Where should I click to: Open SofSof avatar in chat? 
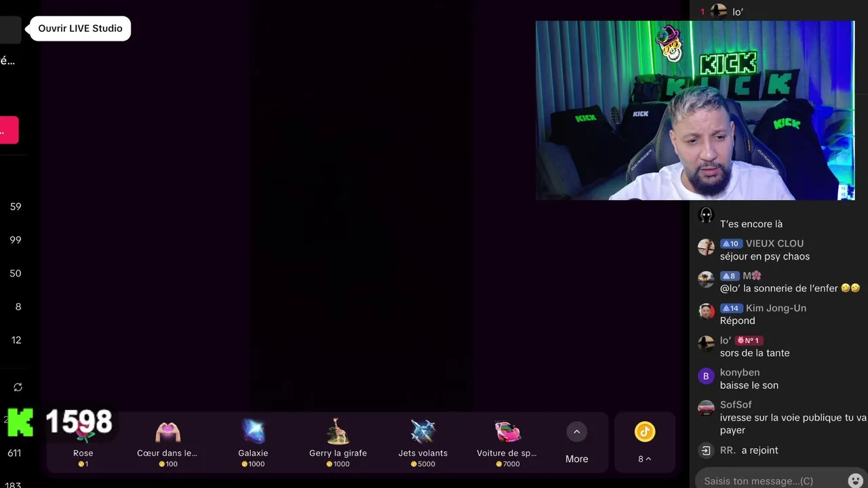[706, 408]
